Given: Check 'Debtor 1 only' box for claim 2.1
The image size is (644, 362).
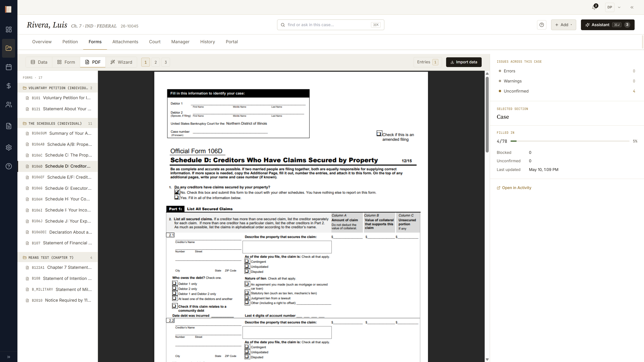Looking at the screenshot, I should click(x=174, y=283).
